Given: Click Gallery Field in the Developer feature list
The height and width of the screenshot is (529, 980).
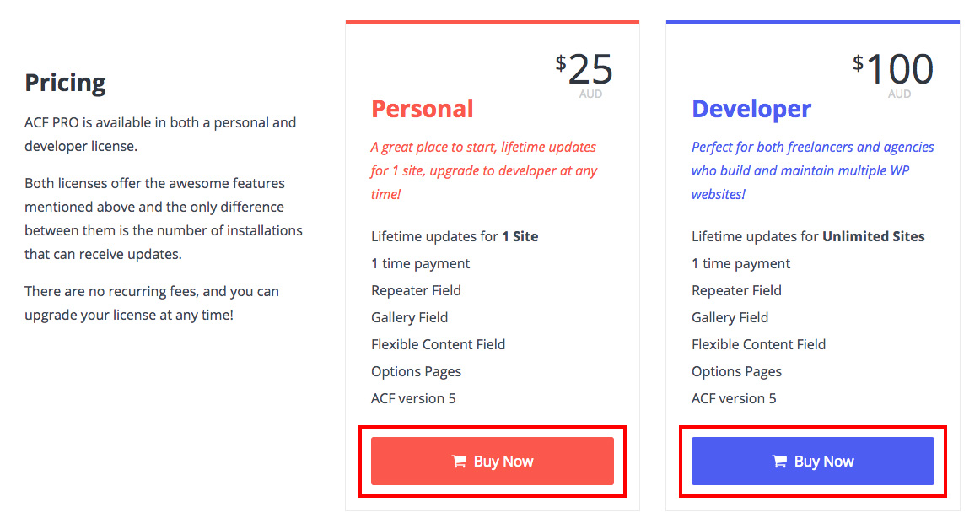Looking at the screenshot, I should click(x=730, y=317).
